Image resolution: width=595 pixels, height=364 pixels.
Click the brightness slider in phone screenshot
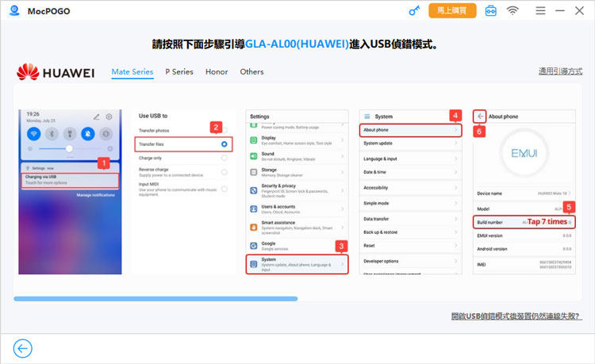tap(69, 148)
